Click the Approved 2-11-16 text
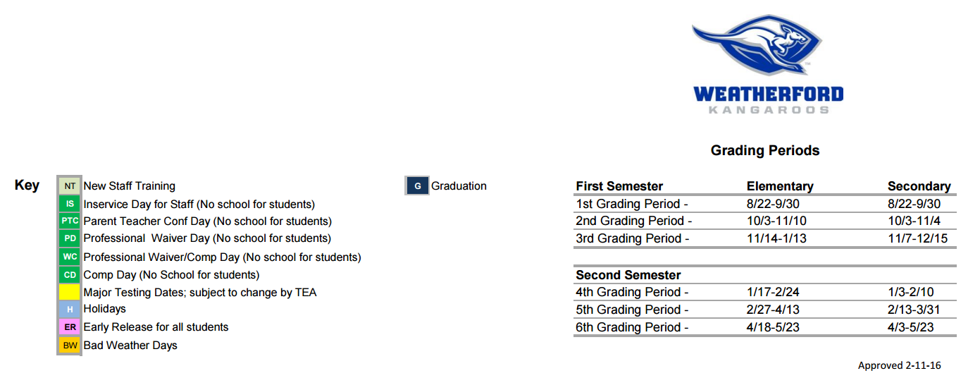The image size is (980, 378). (x=899, y=365)
